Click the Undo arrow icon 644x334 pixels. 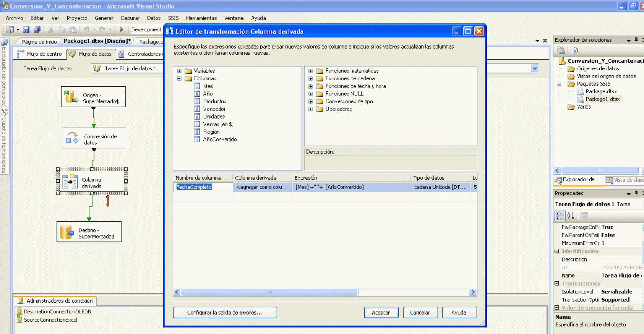(x=86, y=29)
